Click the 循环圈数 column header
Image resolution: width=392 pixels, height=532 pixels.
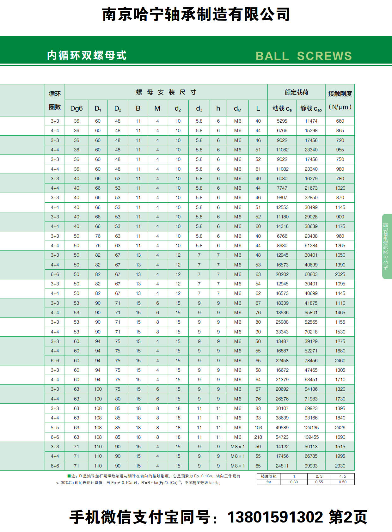coord(55,100)
